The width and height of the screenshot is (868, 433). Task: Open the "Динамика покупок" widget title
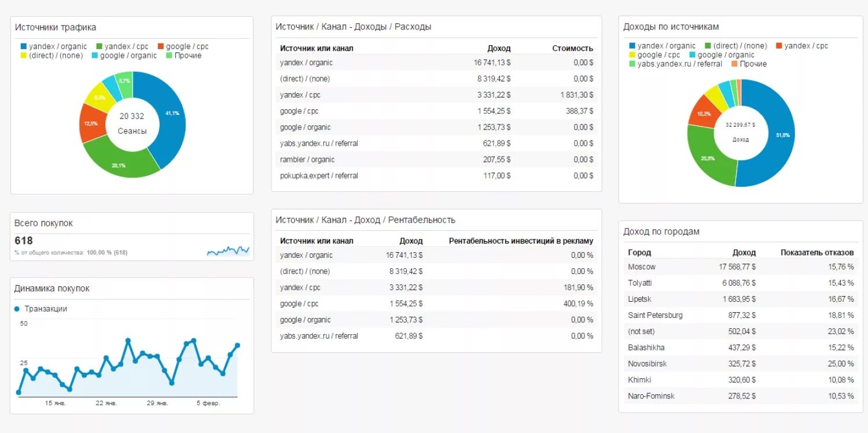click(x=52, y=288)
